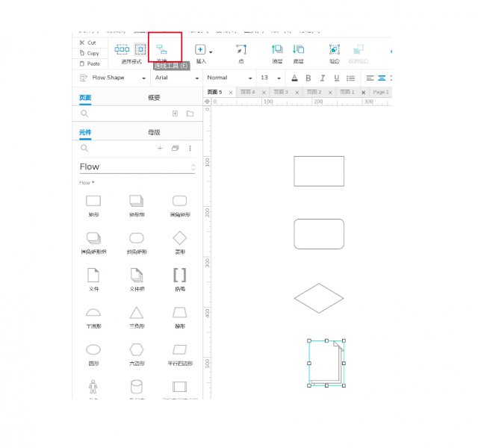Click the widget library search icon
Viewport: 478px width, 448px height.
[x=84, y=149]
